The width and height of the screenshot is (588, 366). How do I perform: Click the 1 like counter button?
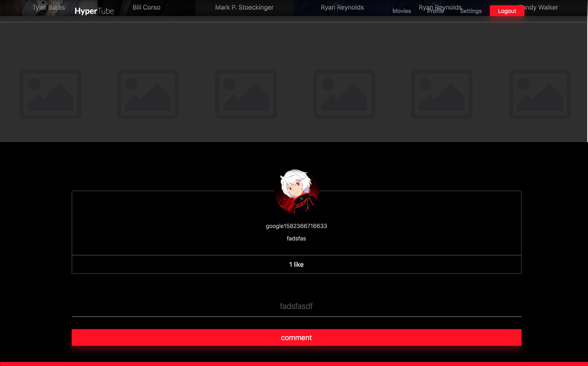[x=296, y=264]
